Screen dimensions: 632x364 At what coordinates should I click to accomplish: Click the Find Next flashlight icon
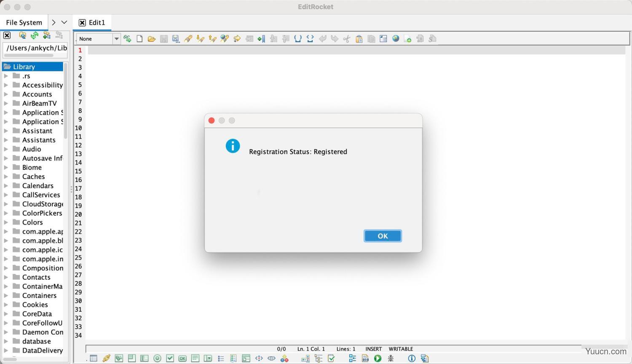click(x=201, y=39)
